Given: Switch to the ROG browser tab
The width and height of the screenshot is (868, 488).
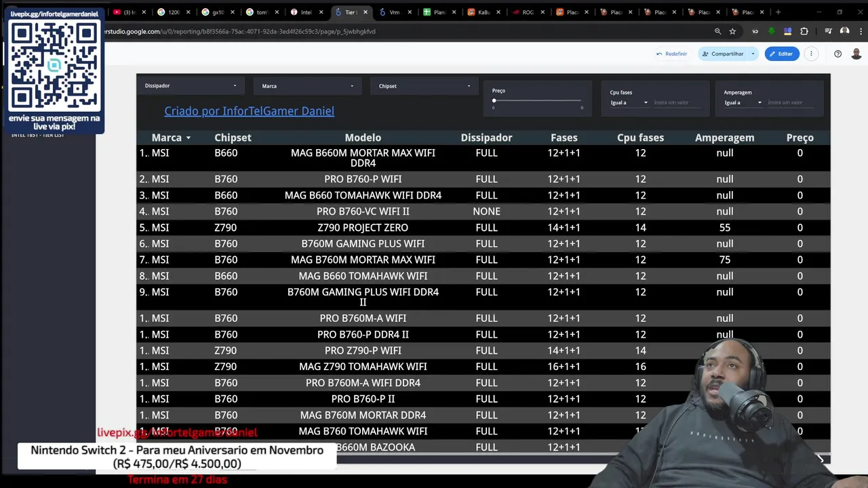Looking at the screenshot, I should click(x=527, y=12).
